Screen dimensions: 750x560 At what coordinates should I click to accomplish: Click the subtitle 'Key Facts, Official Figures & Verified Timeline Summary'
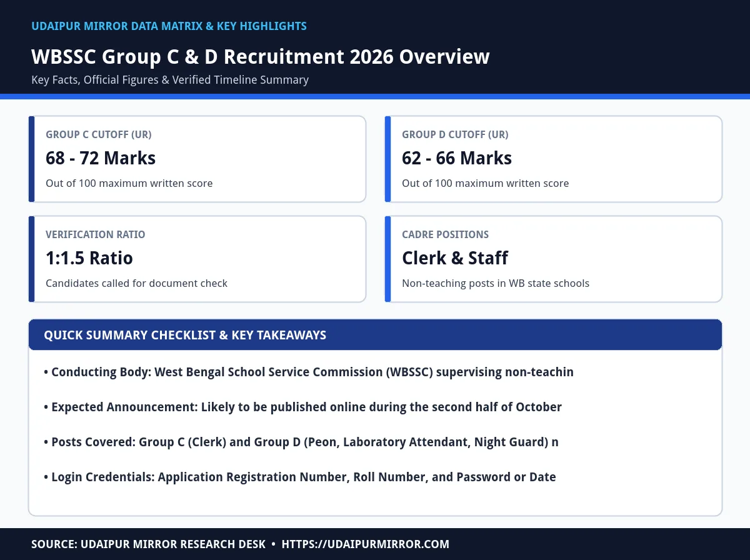click(170, 80)
